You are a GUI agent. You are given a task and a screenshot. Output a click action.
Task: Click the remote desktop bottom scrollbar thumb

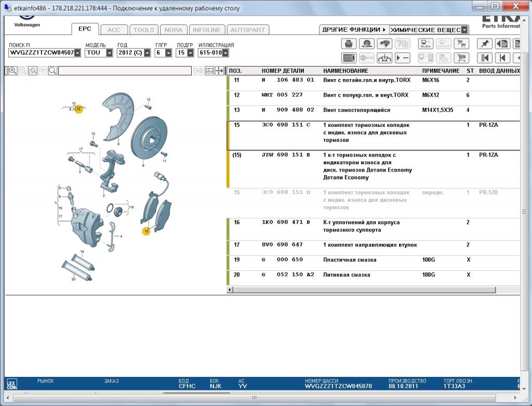[x=255, y=398]
